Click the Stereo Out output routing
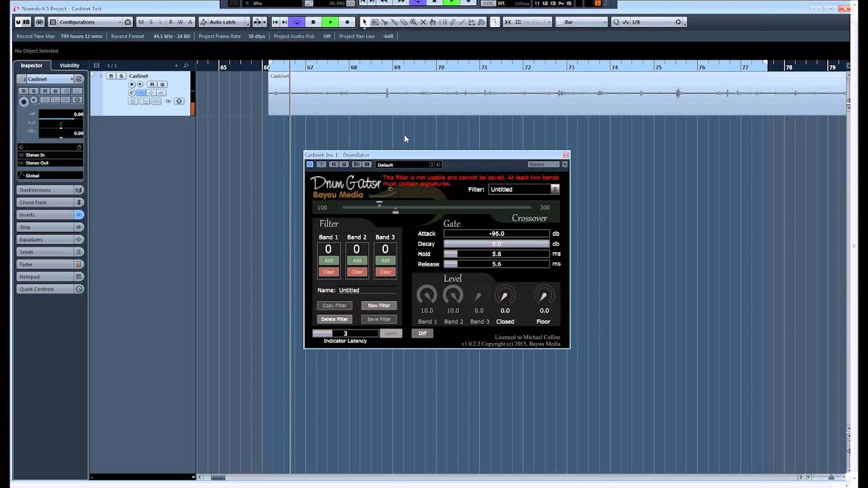The width and height of the screenshot is (868, 488). click(50, 163)
